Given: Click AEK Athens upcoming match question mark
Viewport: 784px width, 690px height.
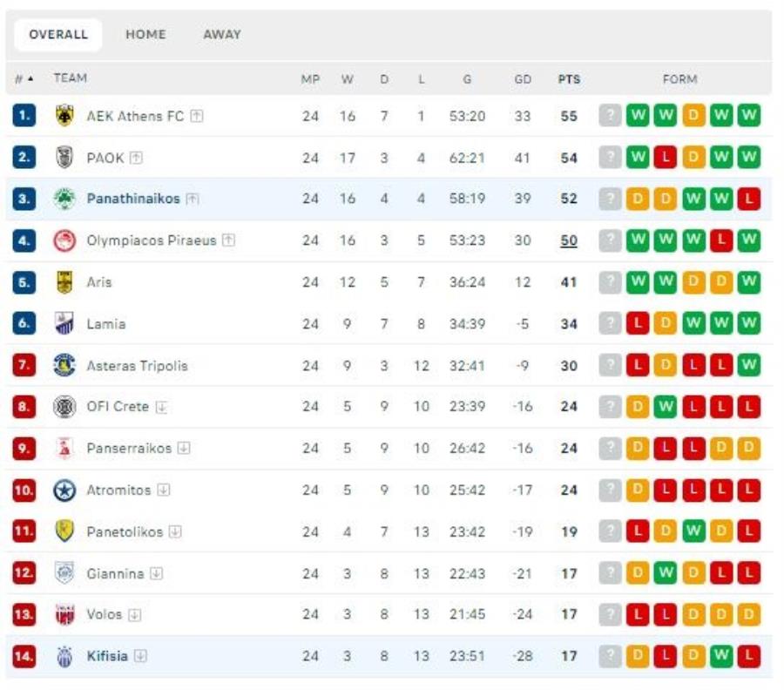Looking at the screenshot, I should point(611,116).
